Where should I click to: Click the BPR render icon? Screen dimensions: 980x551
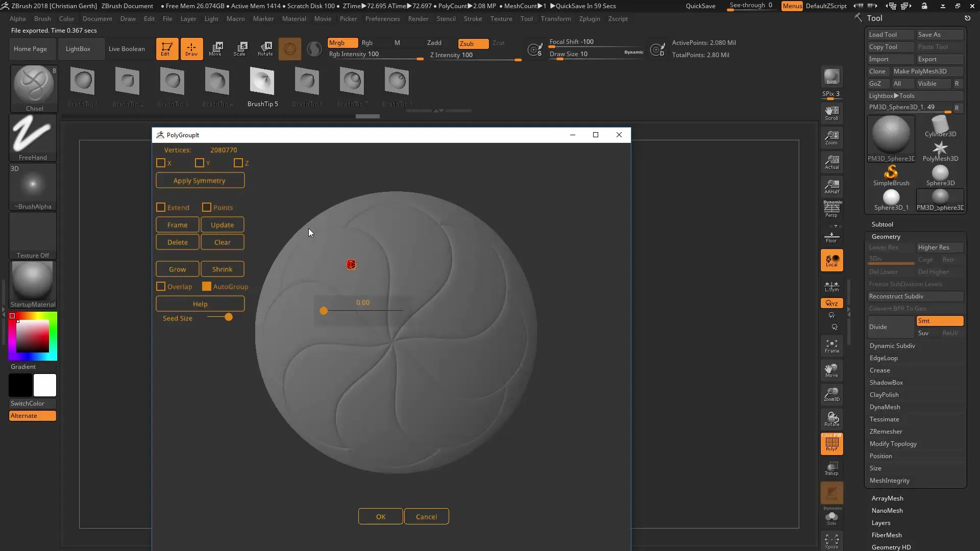[831, 77]
